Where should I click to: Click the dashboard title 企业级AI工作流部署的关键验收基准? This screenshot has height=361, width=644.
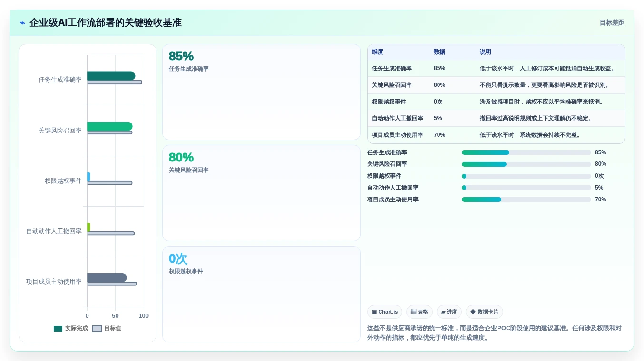[106, 23]
